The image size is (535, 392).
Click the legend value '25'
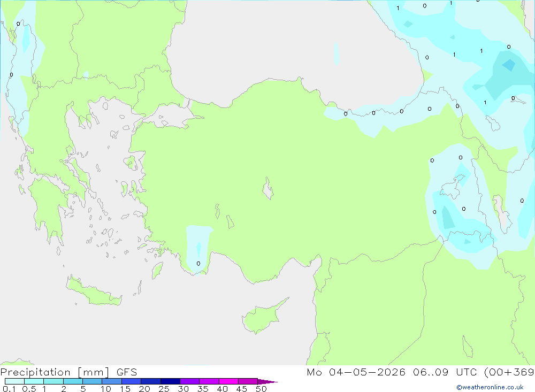164,389
